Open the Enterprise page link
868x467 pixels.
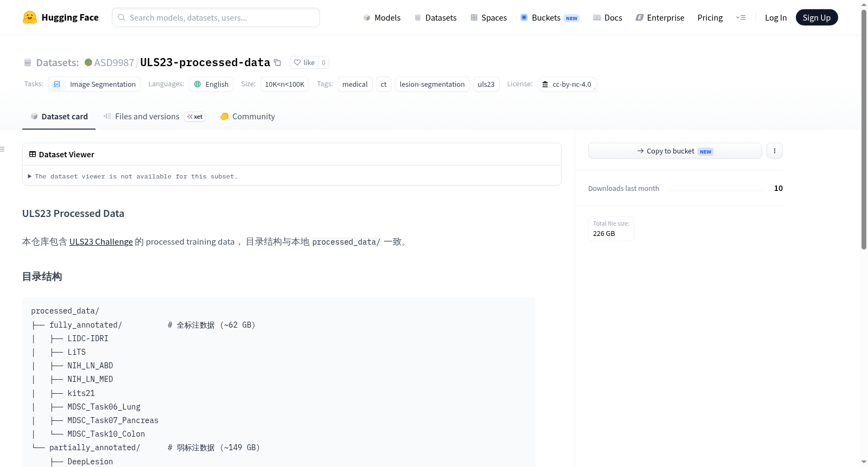point(660,17)
